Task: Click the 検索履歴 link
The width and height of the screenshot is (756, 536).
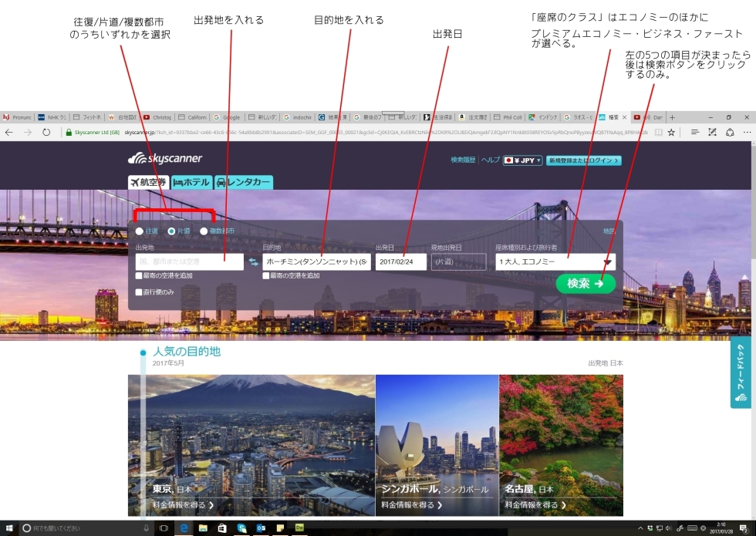Action: click(x=464, y=160)
